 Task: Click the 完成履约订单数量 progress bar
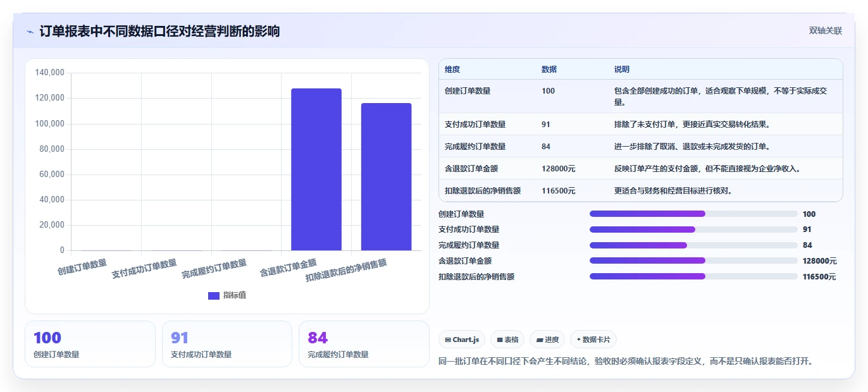[693, 245]
